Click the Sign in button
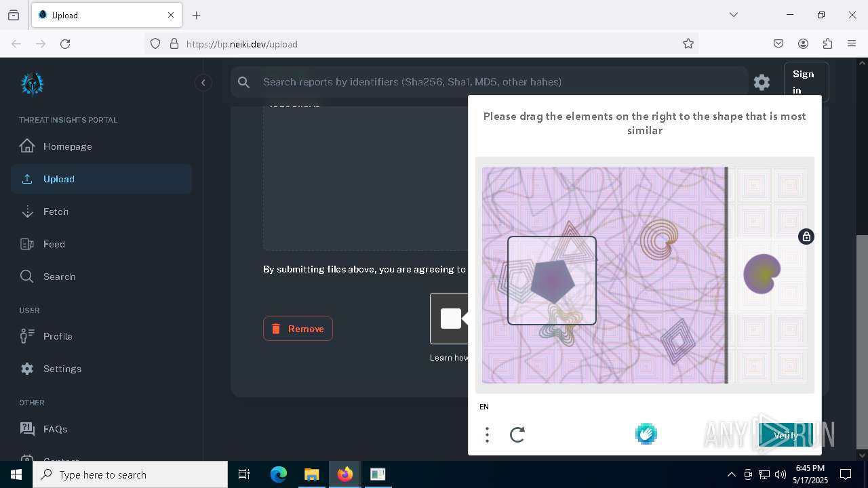 tap(806, 82)
